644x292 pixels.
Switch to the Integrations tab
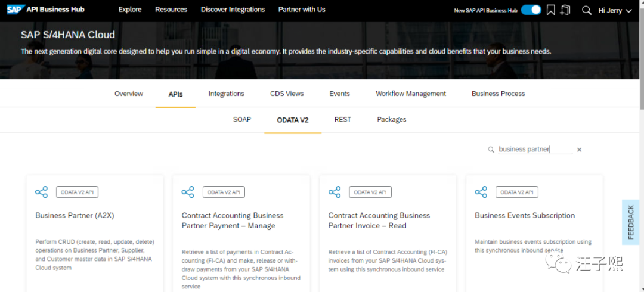coord(227,94)
